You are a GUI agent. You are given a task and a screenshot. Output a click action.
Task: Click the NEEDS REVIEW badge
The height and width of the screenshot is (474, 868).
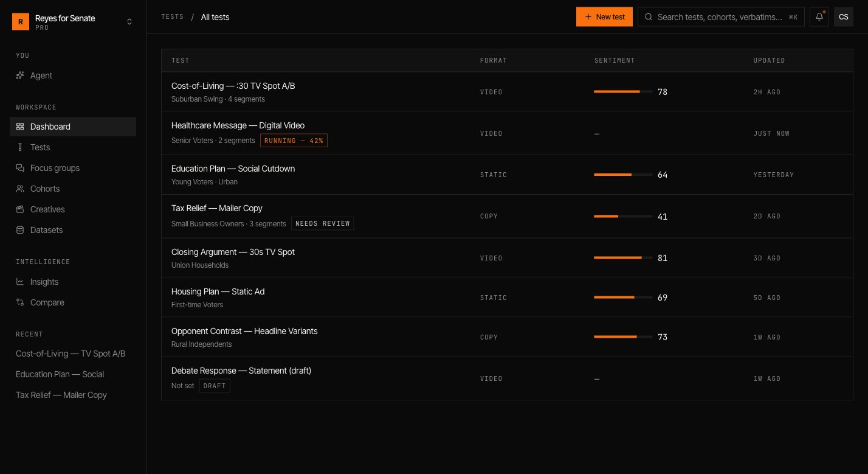point(323,223)
